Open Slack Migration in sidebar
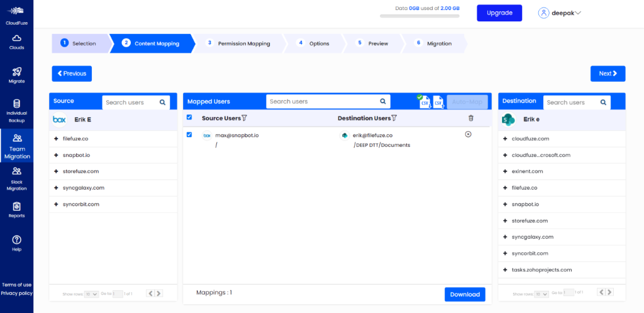 click(x=16, y=179)
